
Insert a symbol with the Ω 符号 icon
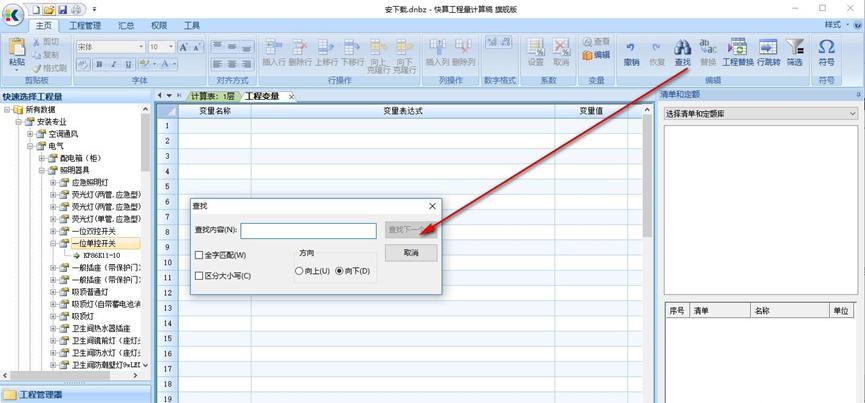(x=826, y=52)
